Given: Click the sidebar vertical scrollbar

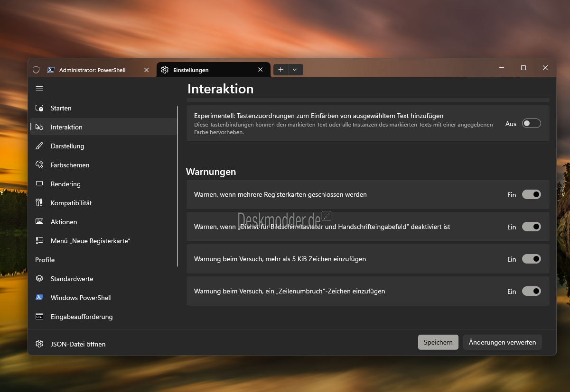Looking at the screenshot, I should [x=178, y=186].
